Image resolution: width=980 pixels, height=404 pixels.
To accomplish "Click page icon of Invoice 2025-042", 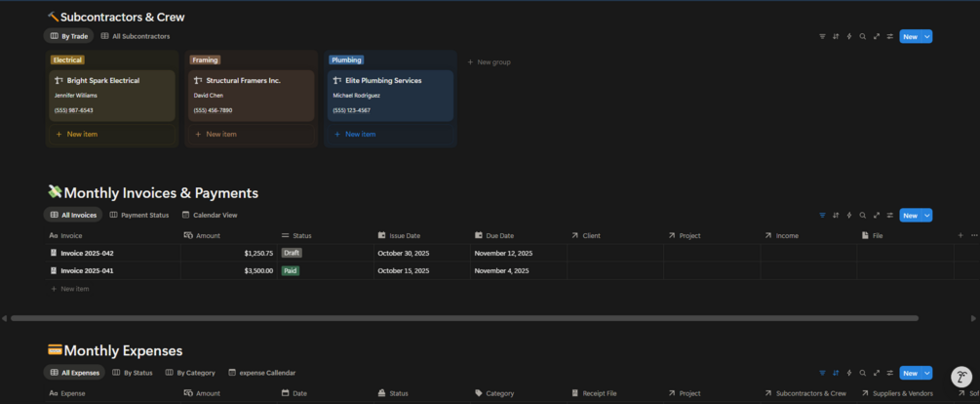I will tap(53, 254).
